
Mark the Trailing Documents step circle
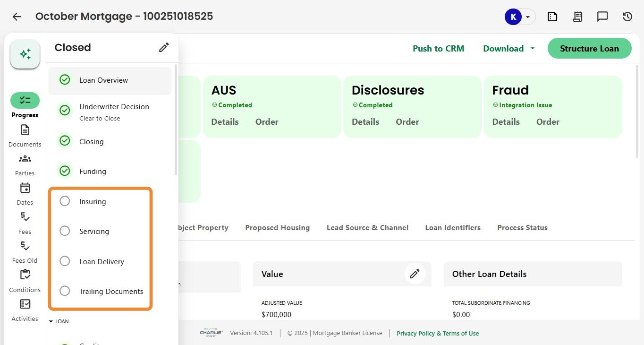(x=65, y=291)
